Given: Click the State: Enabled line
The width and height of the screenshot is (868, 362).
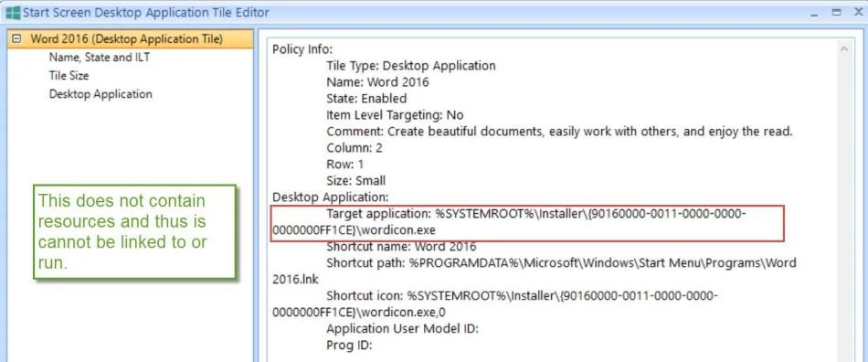Looking at the screenshot, I should pos(366,99).
